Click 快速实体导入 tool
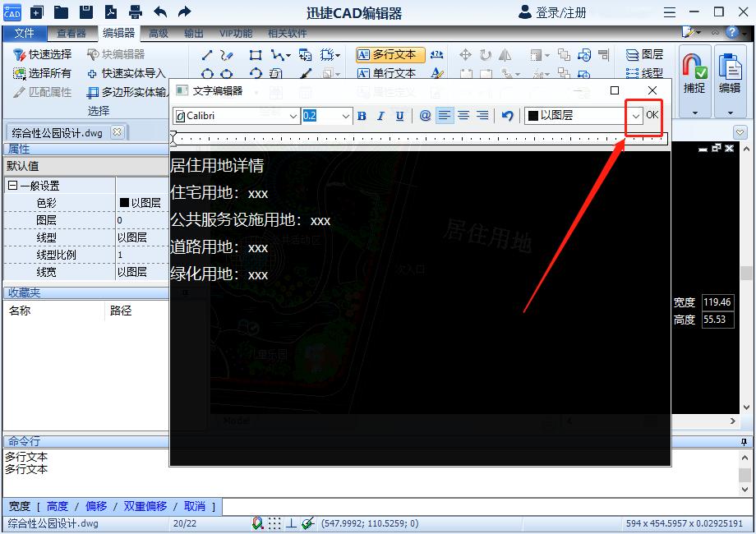 tap(127, 73)
